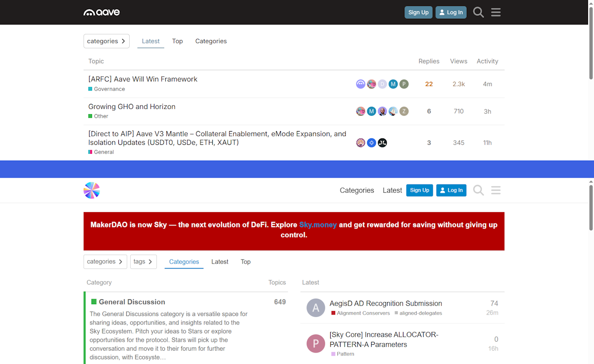This screenshot has width=594, height=364.
Task: Click the 3h activity time
Action: [488, 111]
